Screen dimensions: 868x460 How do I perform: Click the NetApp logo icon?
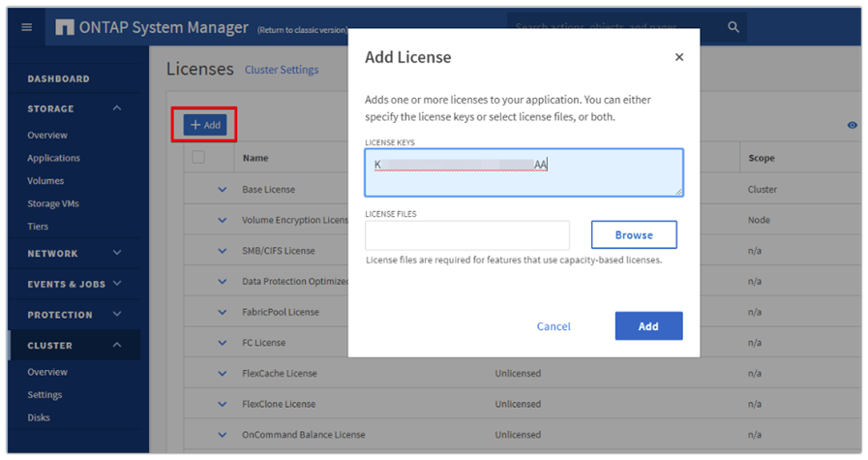pyautogui.click(x=66, y=27)
